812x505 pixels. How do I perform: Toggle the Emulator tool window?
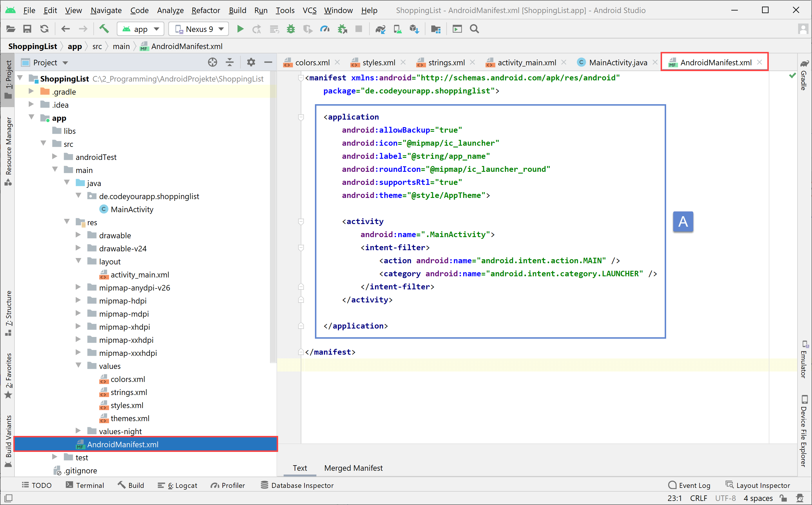[x=804, y=359]
